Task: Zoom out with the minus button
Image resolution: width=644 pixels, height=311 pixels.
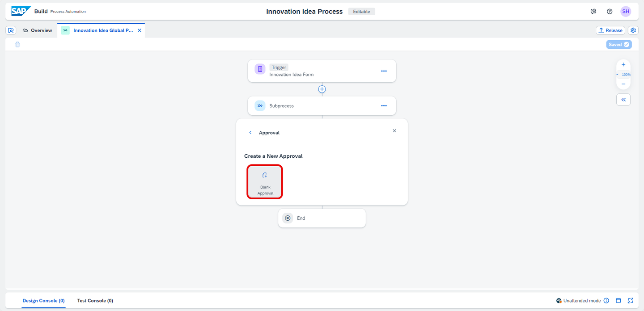Action: [623, 84]
